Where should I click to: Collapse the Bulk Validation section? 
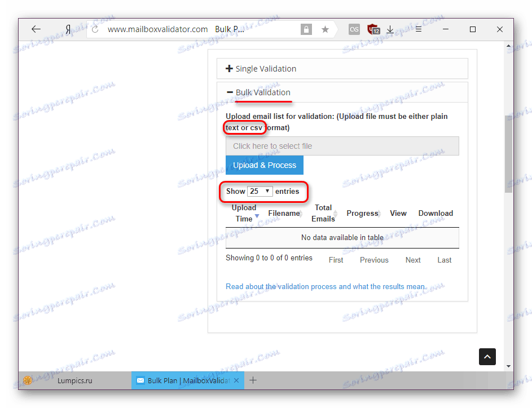click(x=342, y=92)
